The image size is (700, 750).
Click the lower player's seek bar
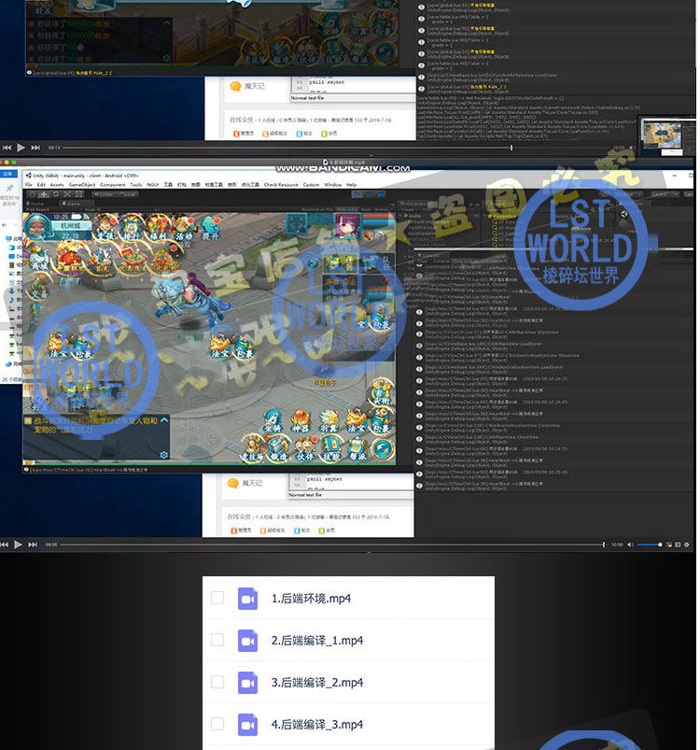[332, 545]
